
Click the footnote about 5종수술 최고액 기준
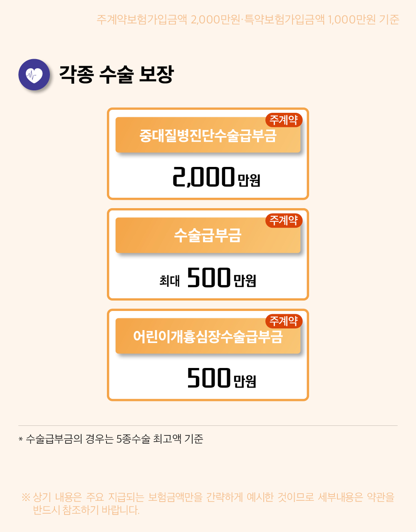[x=111, y=439]
